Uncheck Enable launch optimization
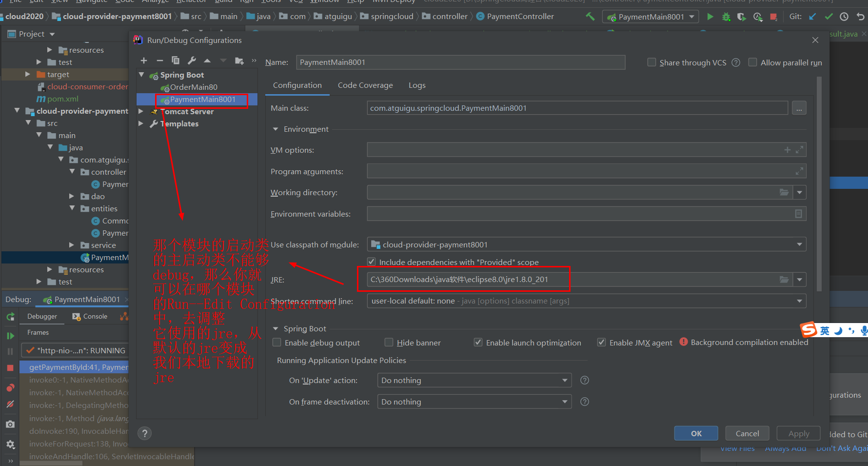This screenshot has width=868, height=466. (478, 342)
